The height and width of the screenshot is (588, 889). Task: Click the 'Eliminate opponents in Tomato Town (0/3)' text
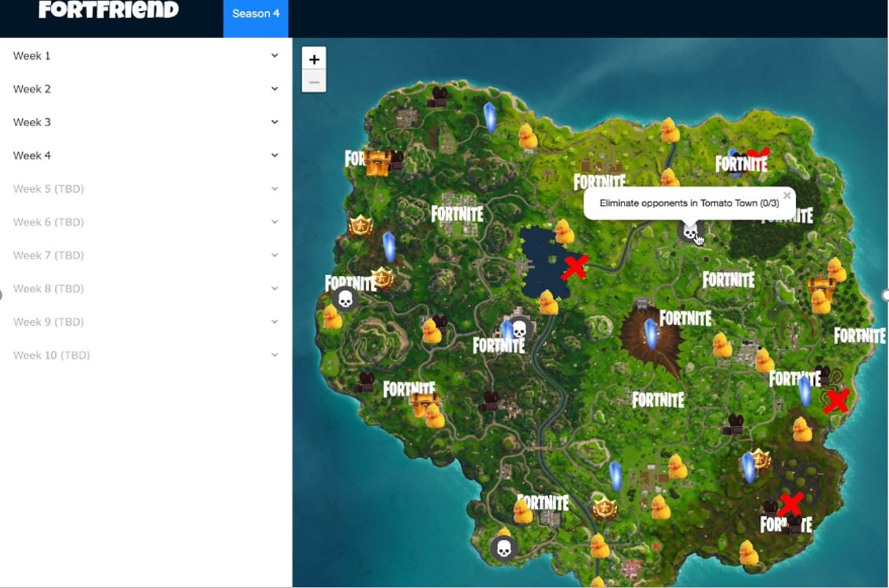(689, 203)
